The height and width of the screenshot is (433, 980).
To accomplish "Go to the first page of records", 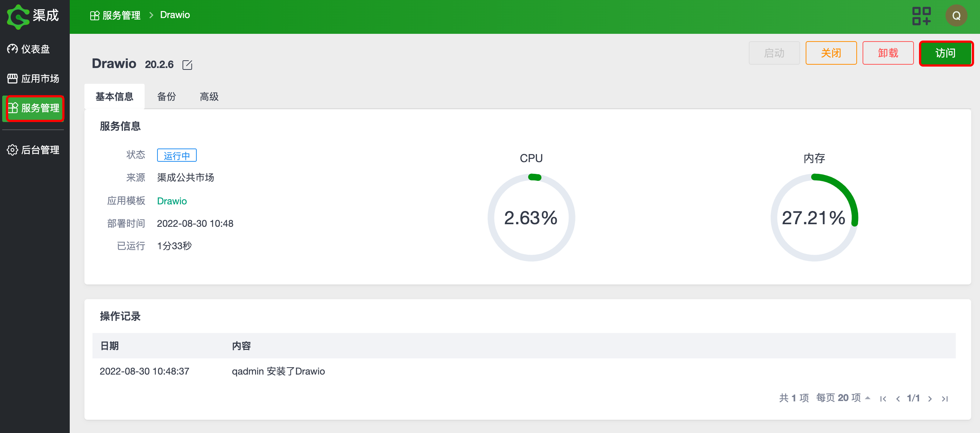I will 883,398.
